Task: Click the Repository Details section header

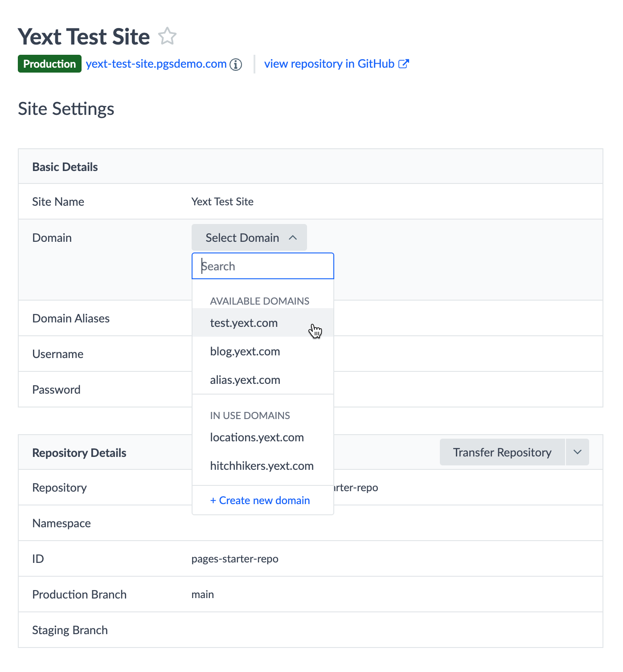Action: tap(79, 452)
